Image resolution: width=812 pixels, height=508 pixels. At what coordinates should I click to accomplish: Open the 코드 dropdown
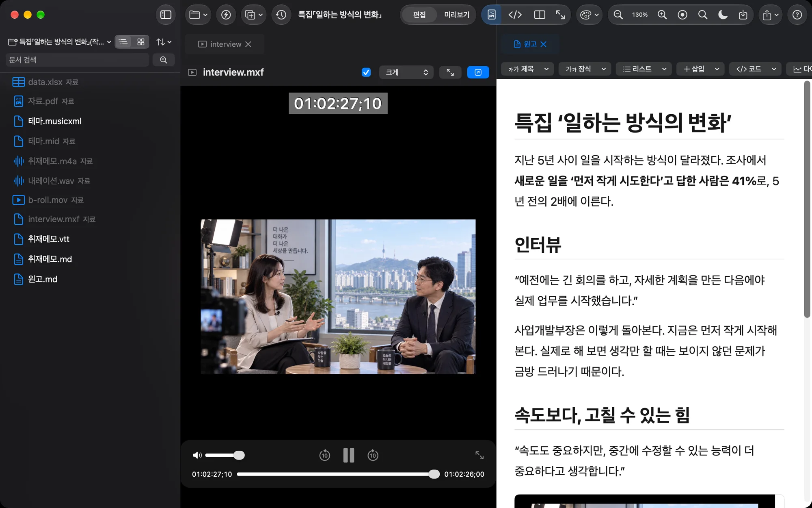tap(756, 69)
